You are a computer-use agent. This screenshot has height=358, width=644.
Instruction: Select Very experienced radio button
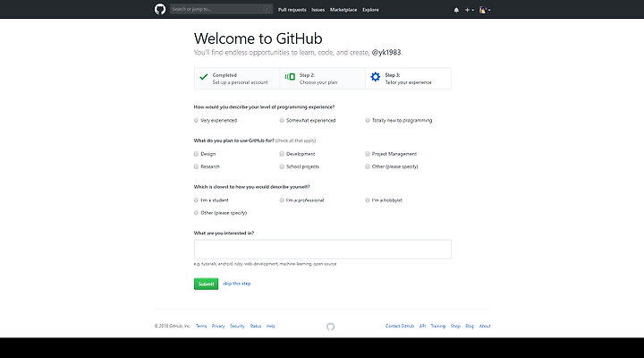196,121
